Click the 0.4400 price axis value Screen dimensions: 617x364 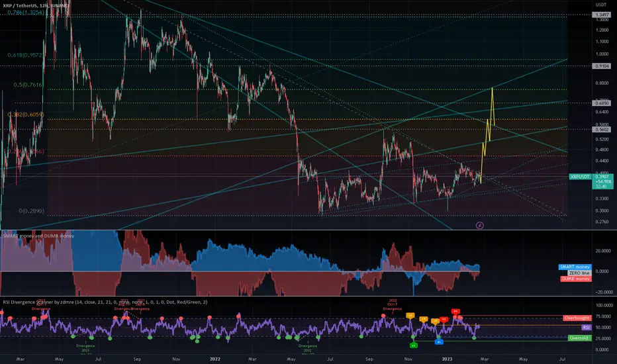tap(602, 161)
